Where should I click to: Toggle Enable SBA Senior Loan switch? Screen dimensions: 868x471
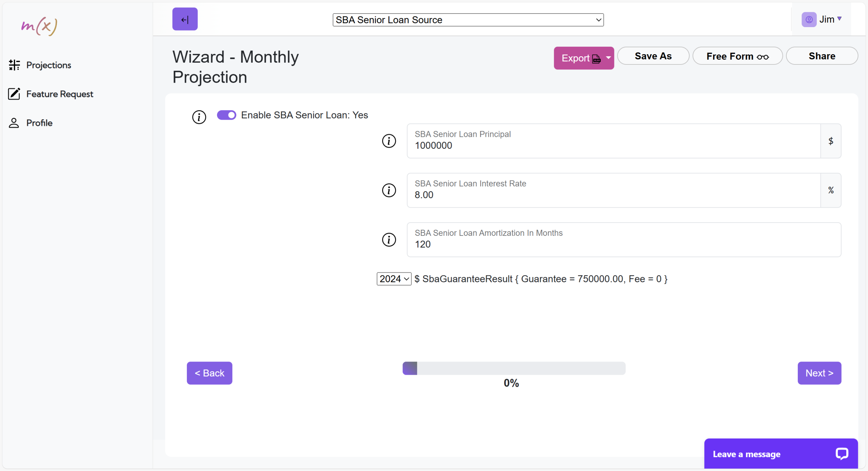[x=226, y=115]
